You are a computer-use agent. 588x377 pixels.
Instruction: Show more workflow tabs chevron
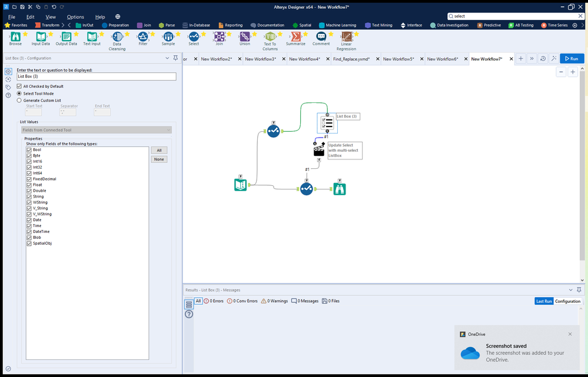coord(531,59)
